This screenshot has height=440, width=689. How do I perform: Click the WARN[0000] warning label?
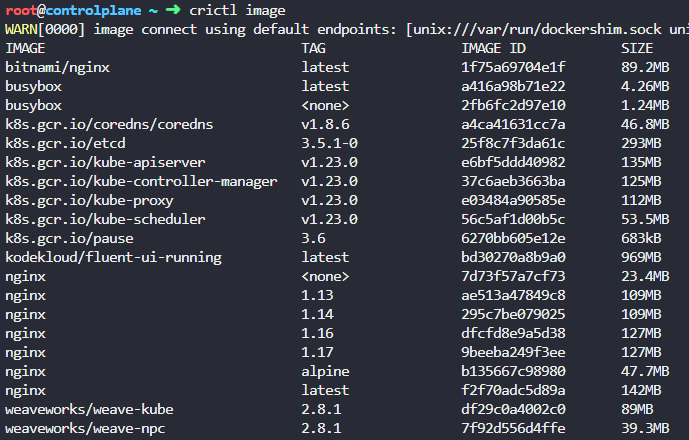click(x=45, y=29)
